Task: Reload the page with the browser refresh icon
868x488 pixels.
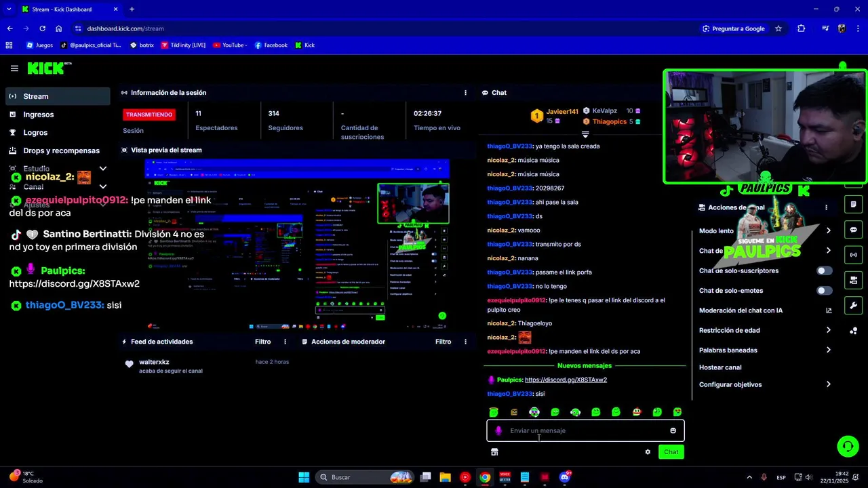Action: point(42,28)
